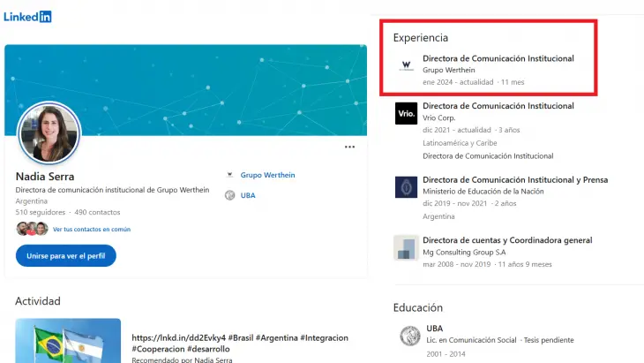Click 'Mg Consulting Group S.A' company name
The image size is (644, 363).
coord(464,252)
